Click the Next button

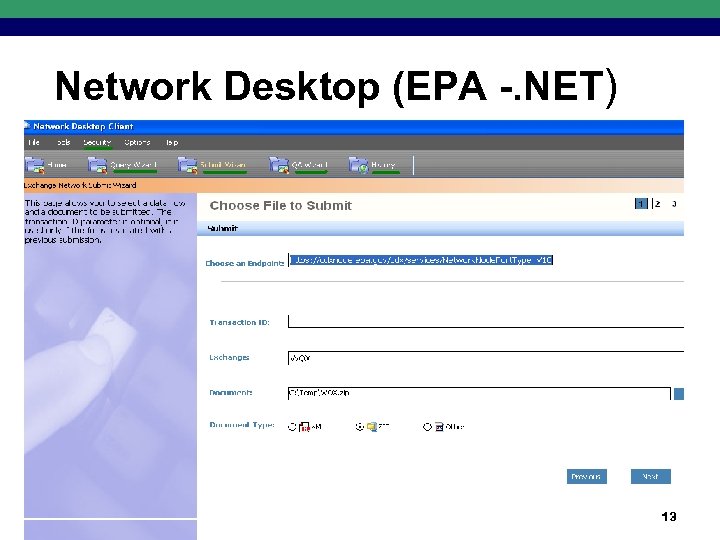coord(651,476)
